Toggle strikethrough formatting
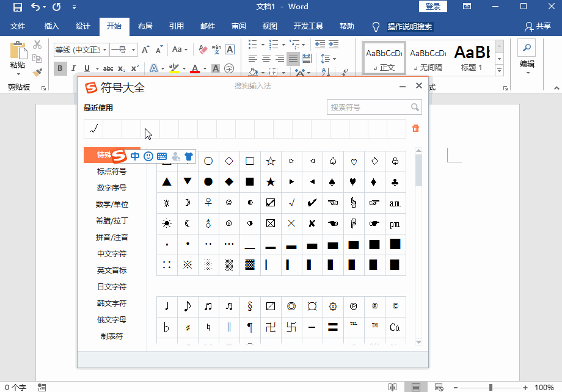562x392 pixels. click(108, 68)
